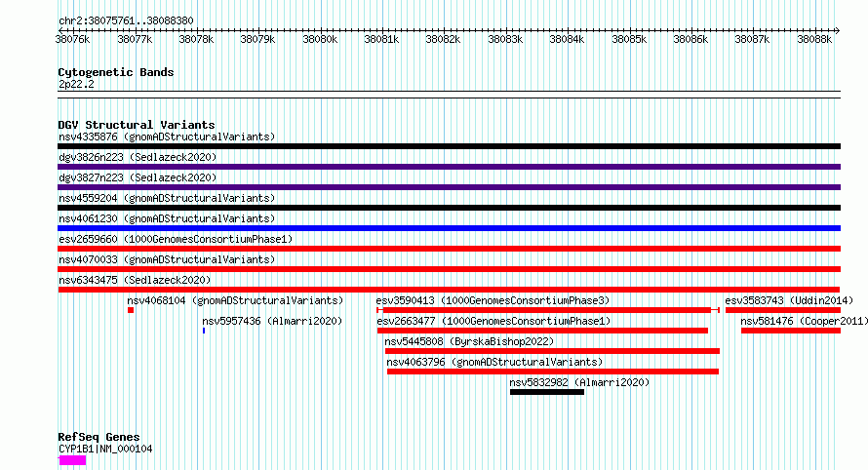The width and height of the screenshot is (868, 470).
Task: Open the nsv4061230 (gnomADStructuralVariants) label
Action: tap(167, 218)
